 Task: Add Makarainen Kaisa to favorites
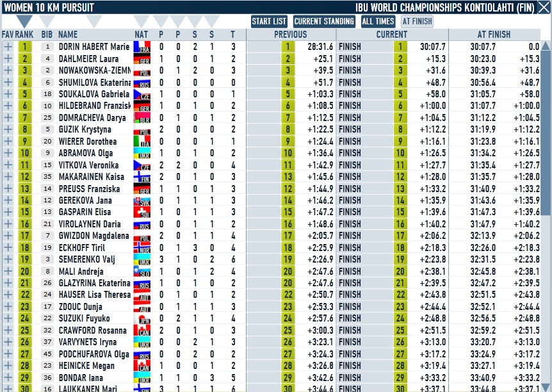click(8, 177)
